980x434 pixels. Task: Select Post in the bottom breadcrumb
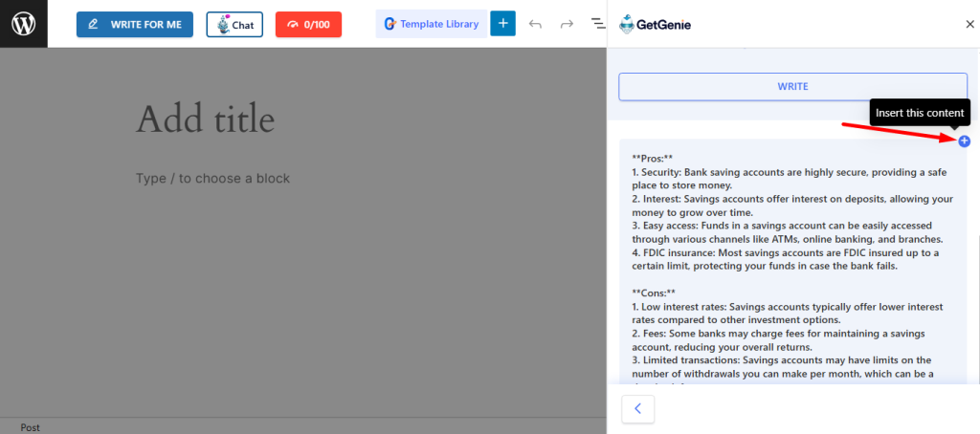point(30,427)
